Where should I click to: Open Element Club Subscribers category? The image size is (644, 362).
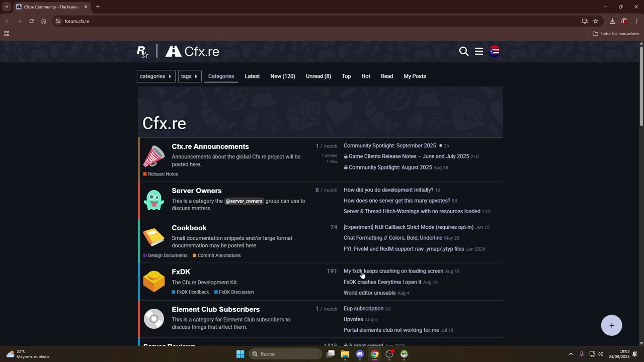(x=216, y=309)
